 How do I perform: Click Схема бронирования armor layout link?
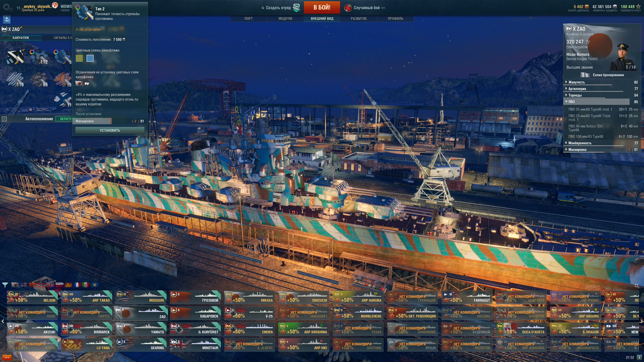[608, 75]
